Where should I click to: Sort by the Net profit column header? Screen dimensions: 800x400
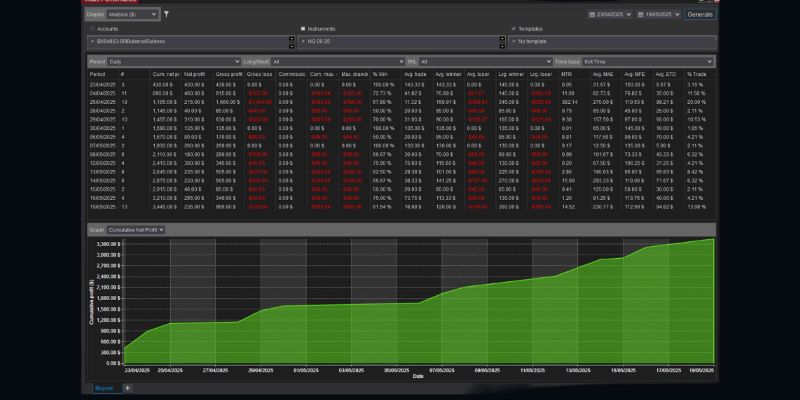[x=197, y=74]
